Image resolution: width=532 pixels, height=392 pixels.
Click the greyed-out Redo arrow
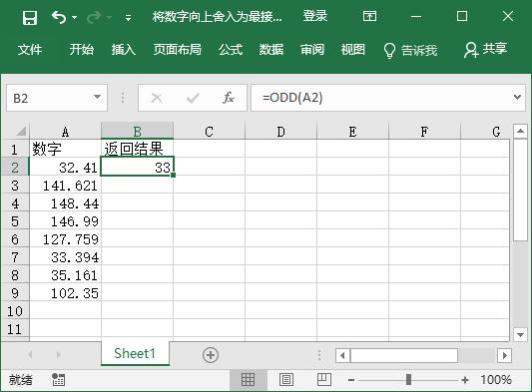pos(94,17)
